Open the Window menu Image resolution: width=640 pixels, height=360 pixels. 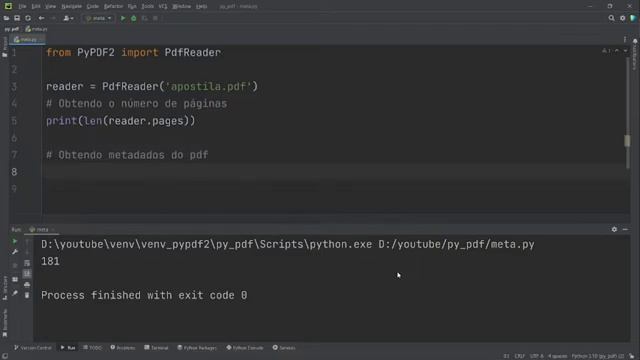tap(181, 7)
